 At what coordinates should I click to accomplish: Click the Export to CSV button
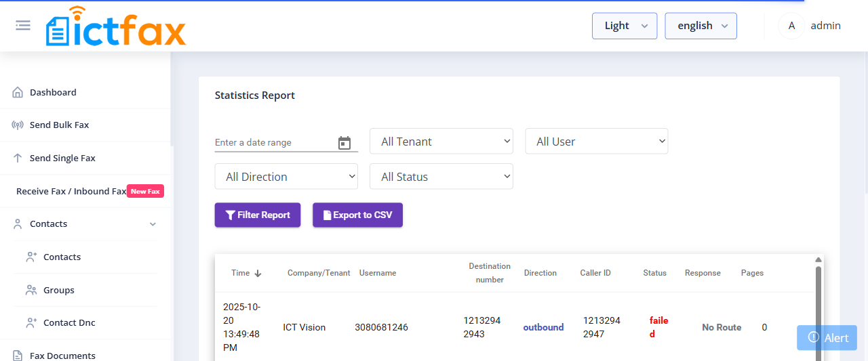pos(357,215)
